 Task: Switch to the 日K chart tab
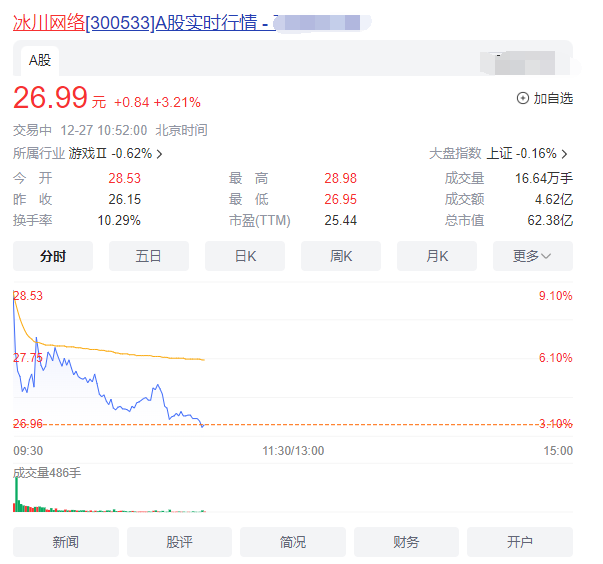[x=245, y=256]
